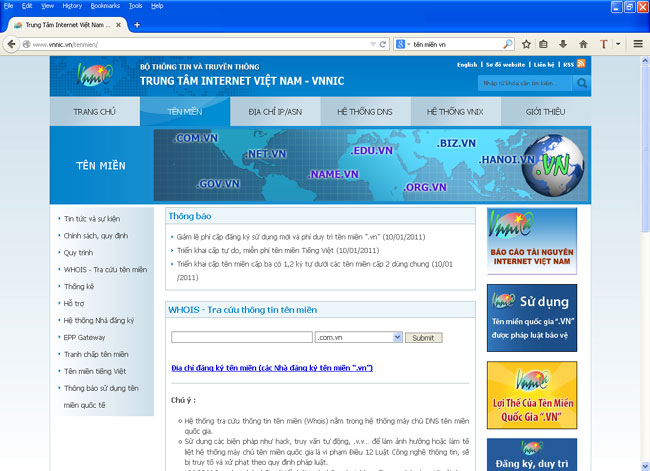
Task: Open the Edit menu
Action: click(27, 6)
